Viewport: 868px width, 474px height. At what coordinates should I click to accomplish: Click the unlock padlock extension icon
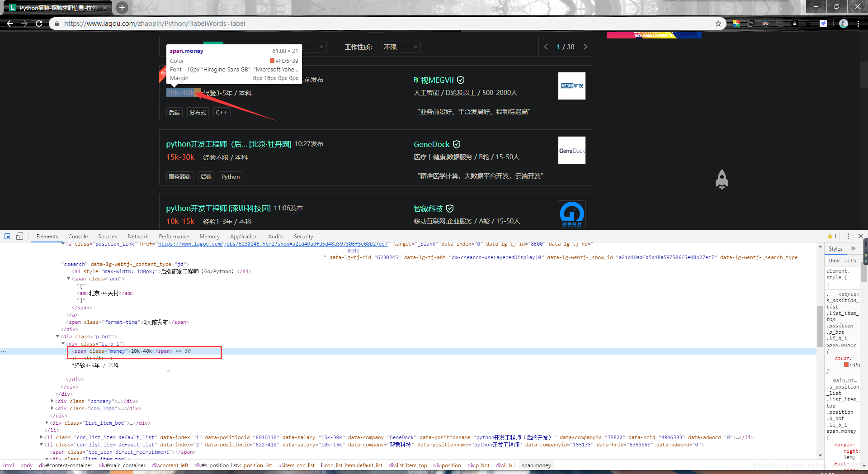(x=794, y=24)
